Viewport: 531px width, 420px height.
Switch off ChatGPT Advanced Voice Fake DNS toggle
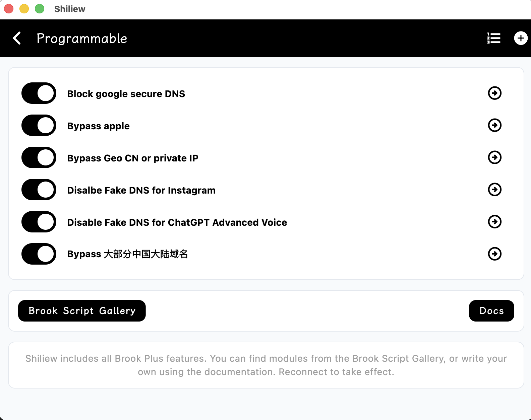[39, 222]
